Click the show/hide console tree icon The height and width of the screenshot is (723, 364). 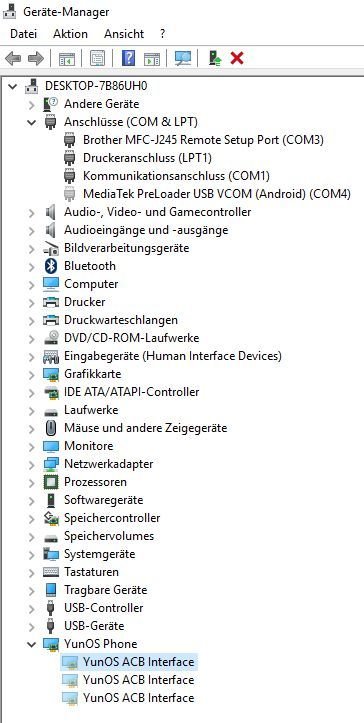[x=67, y=59]
